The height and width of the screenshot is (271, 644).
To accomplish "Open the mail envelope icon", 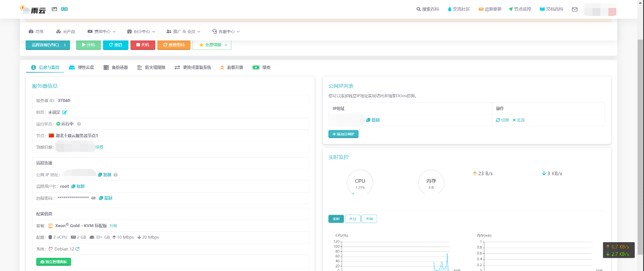I will tap(575, 9).
